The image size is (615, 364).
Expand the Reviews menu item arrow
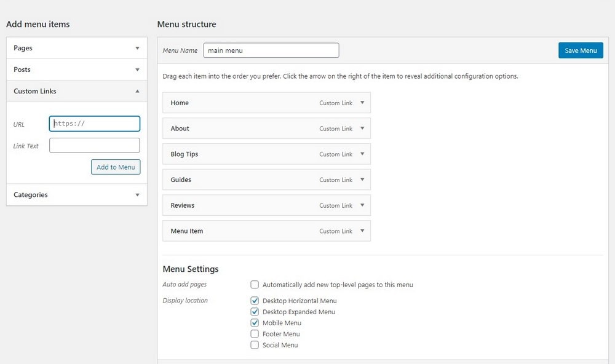pos(362,205)
